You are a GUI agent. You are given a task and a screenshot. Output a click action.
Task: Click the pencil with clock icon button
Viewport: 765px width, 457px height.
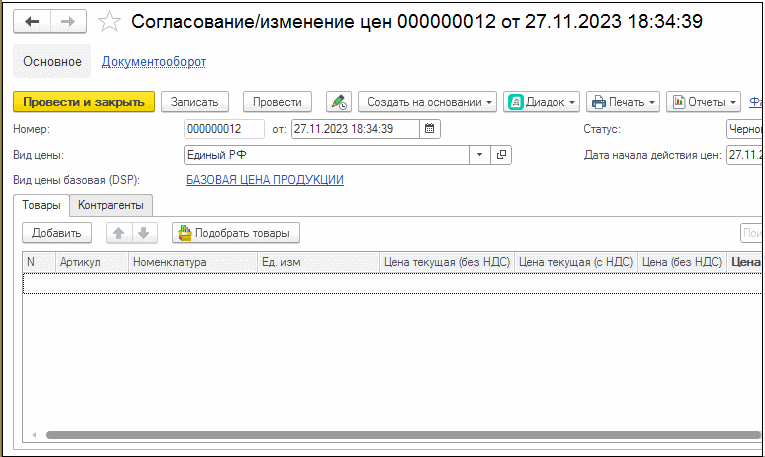click(339, 102)
